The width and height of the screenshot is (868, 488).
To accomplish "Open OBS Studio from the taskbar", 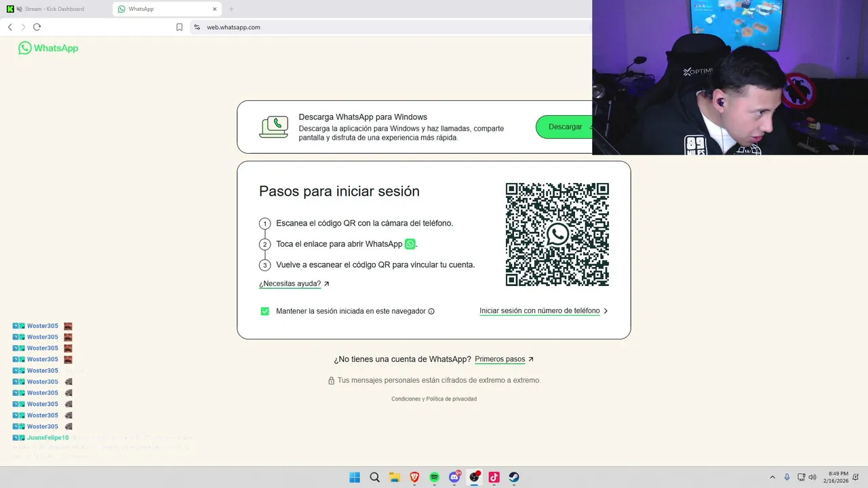I will click(475, 477).
